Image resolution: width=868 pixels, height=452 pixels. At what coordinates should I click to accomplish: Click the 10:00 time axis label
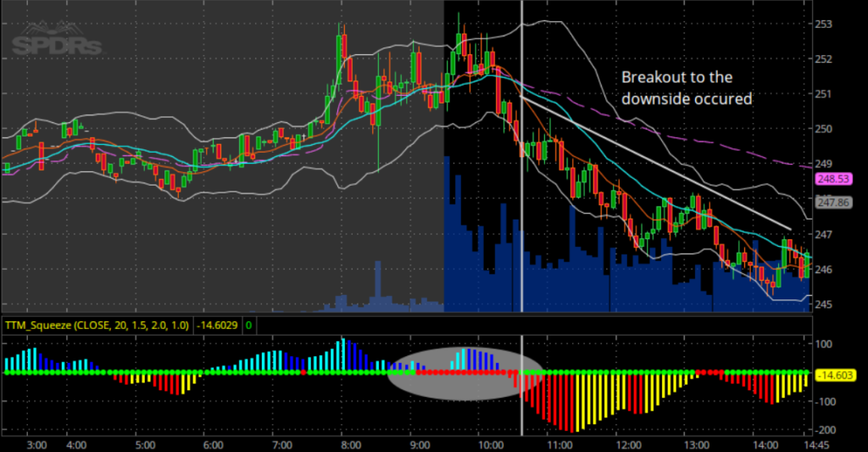(491, 445)
